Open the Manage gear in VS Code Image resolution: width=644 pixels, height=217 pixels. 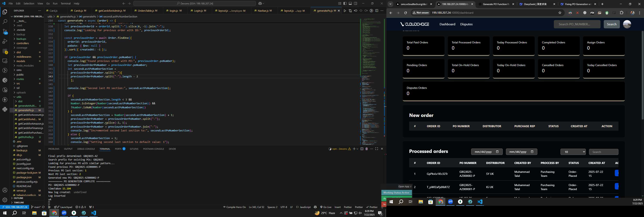5,200
